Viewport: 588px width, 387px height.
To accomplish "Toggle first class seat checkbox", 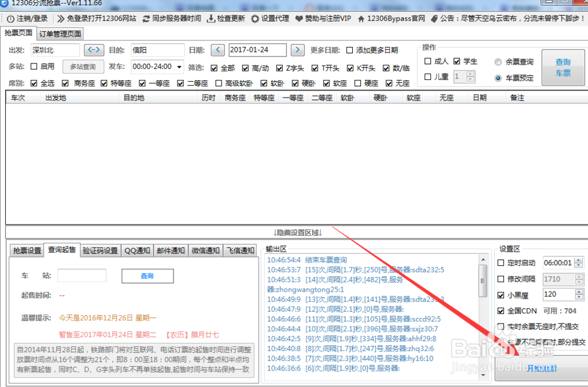I will pos(142,84).
